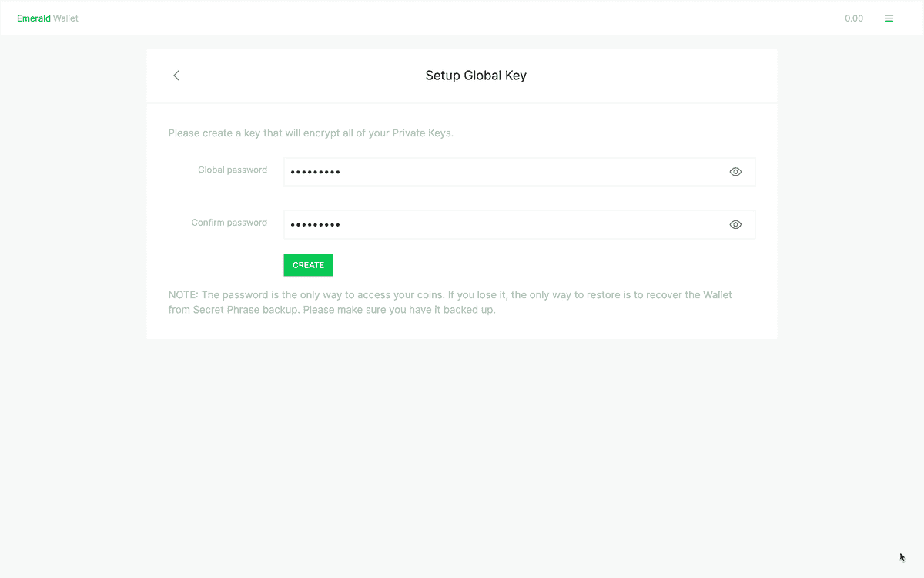Image resolution: width=924 pixels, height=578 pixels.
Task: Click the Confirm password label
Action: [x=229, y=223]
